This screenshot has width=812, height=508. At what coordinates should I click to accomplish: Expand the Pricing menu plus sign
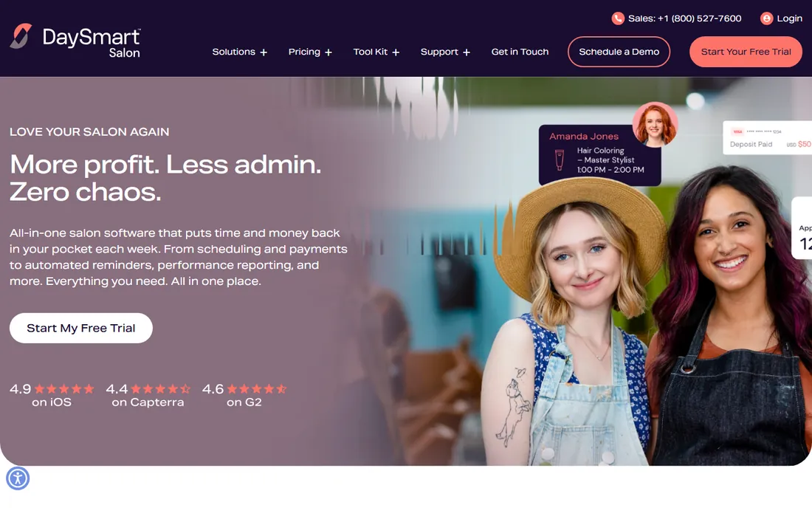328,52
